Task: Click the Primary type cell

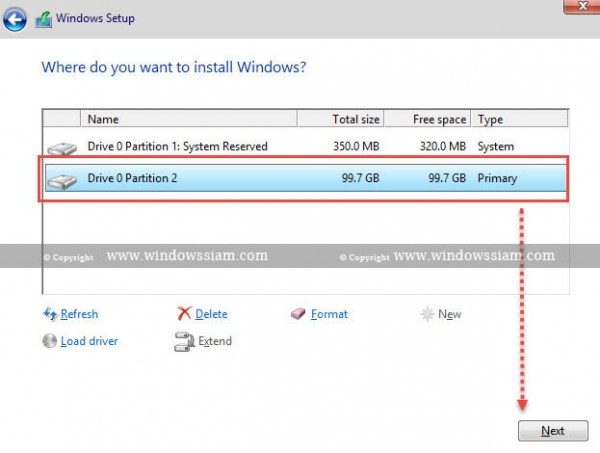Action: (497, 178)
